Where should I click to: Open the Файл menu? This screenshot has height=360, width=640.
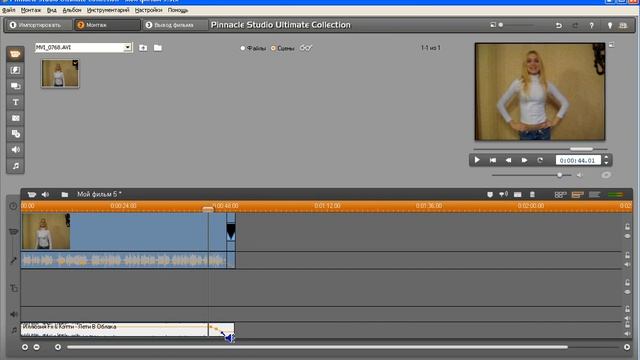coord(9,10)
